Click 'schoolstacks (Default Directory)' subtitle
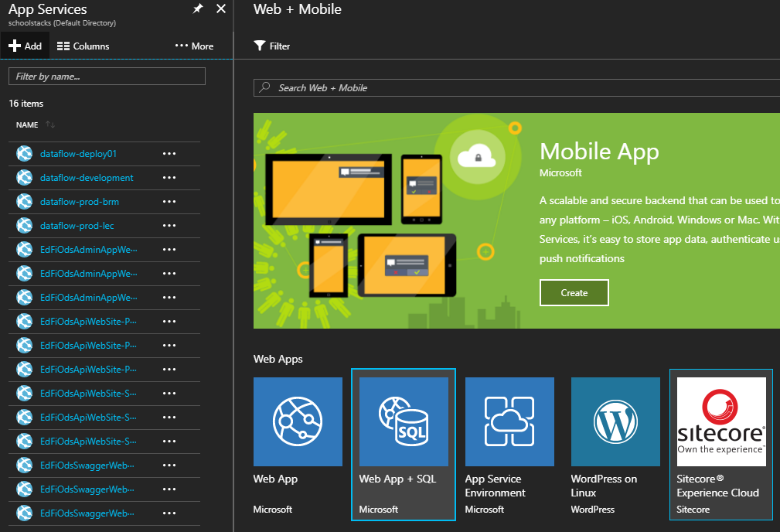780x532 pixels. (x=62, y=23)
